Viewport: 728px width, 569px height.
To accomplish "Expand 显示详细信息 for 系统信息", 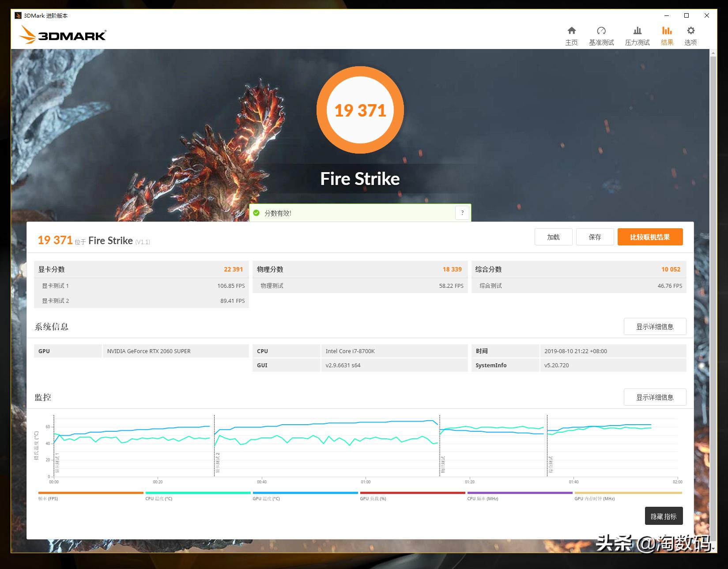I will coord(655,327).
